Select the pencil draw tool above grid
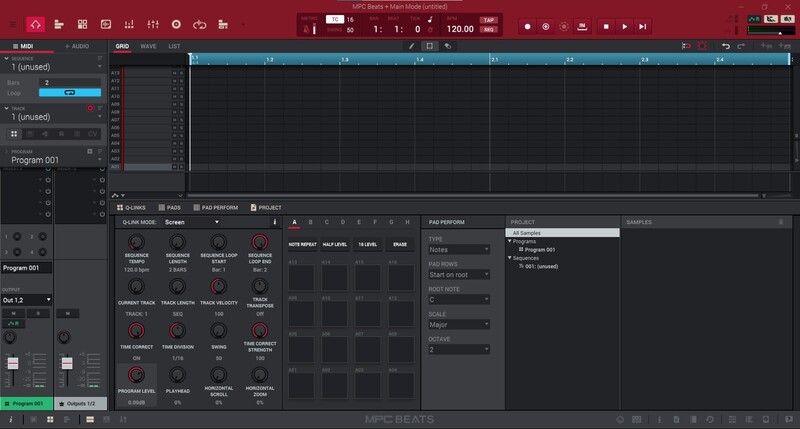Image resolution: width=800 pixels, height=429 pixels. point(412,46)
